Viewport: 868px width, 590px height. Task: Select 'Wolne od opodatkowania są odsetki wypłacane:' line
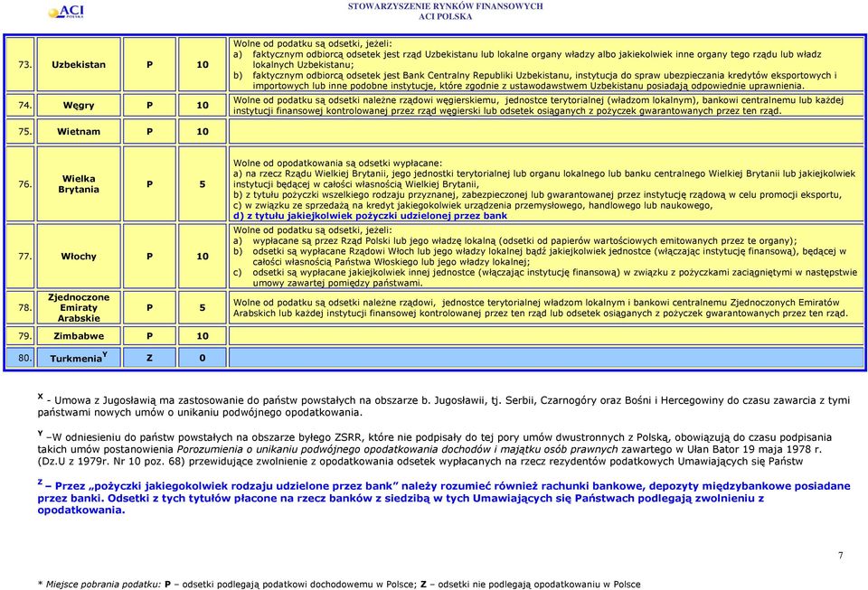(x=337, y=164)
